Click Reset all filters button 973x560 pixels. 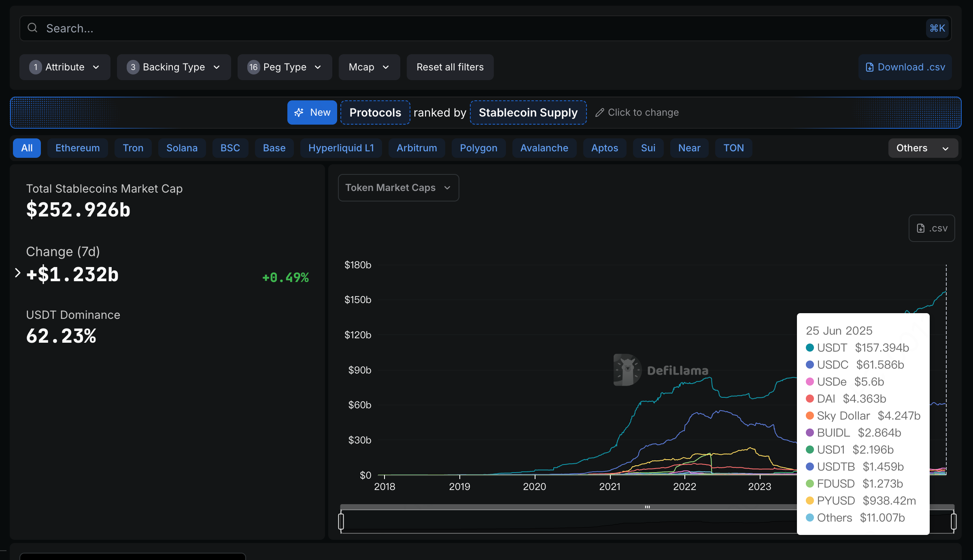point(450,67)
